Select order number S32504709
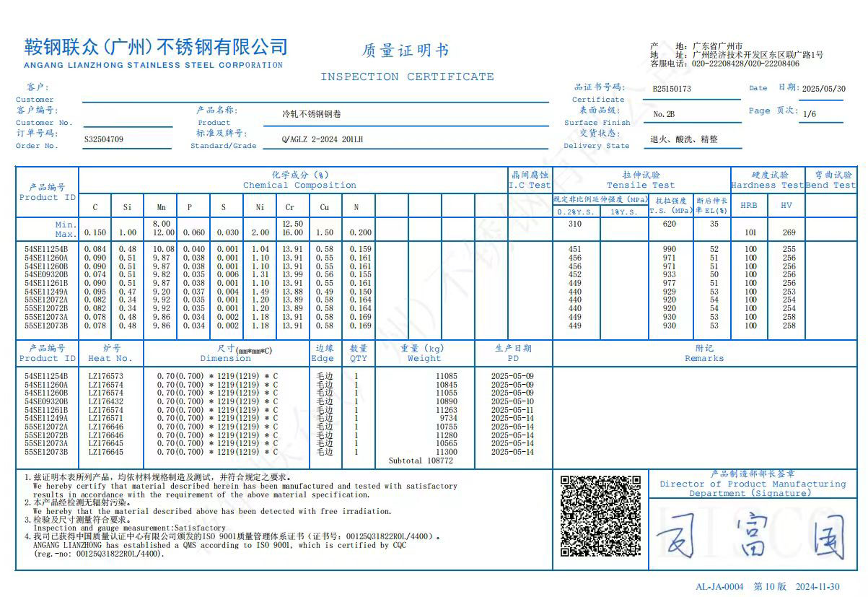 click(x=104, y=139)
